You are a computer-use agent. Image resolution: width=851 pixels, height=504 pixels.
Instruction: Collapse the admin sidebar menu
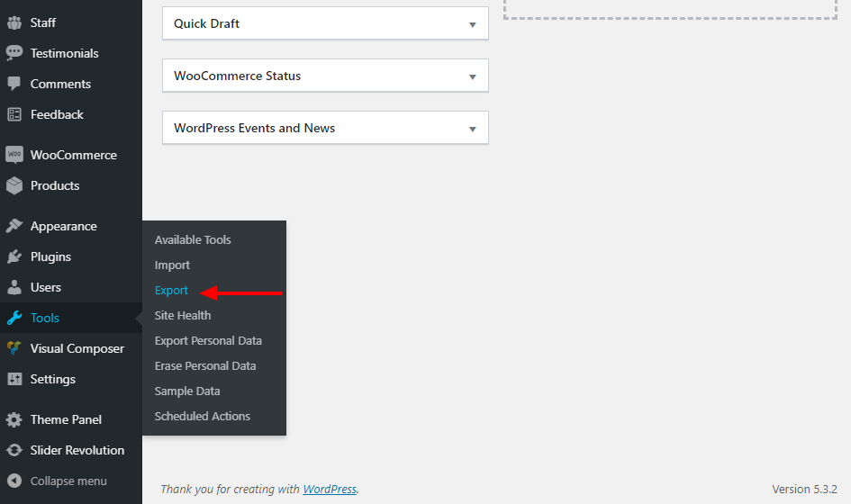(x=57, y=481)
